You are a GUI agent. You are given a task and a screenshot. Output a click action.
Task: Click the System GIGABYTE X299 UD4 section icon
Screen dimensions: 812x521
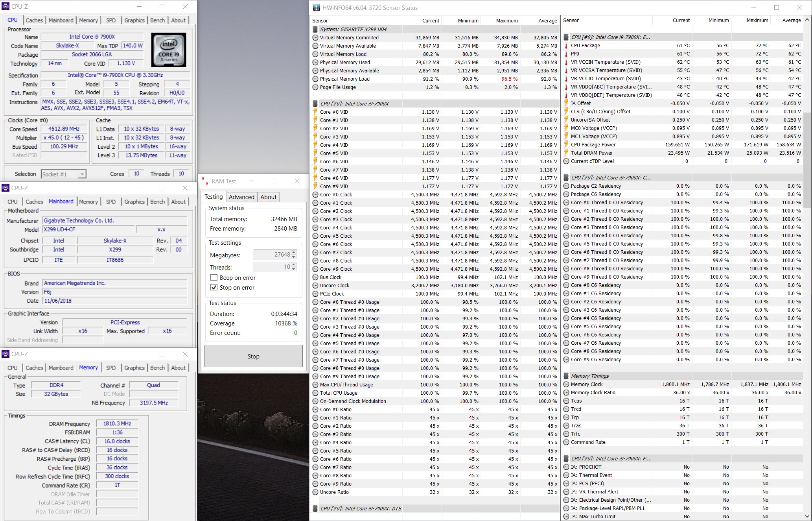click(315, 29)
